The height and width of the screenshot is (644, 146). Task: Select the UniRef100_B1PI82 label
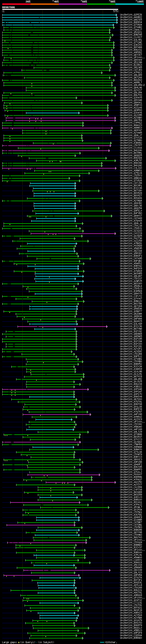tap(131, 331)
